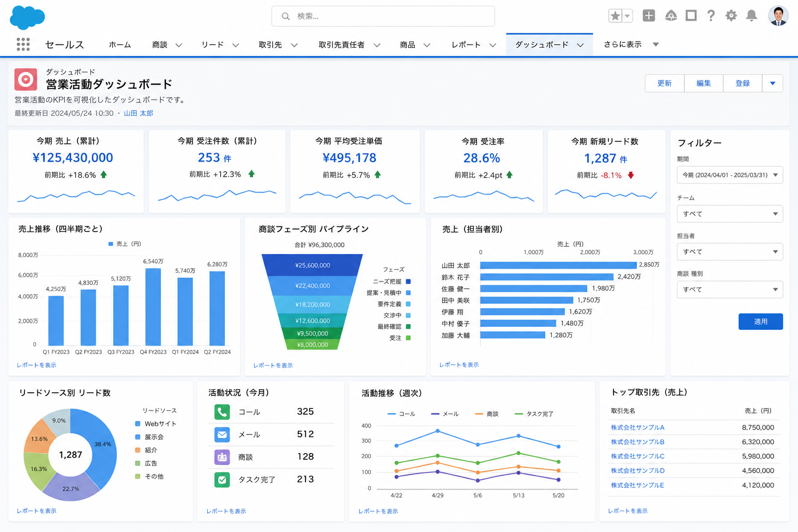The image size is (798, 532).
Task: Click the 山田 太郎 sales bar
Action: [558, 265]
